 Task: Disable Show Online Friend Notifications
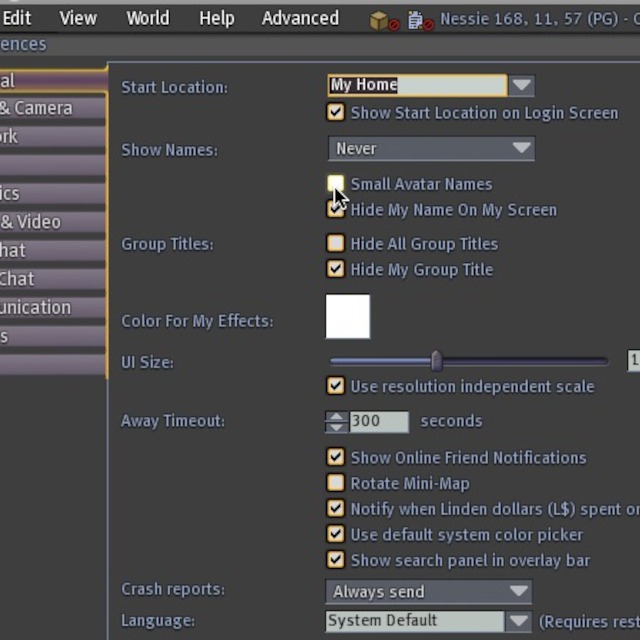[x=336, y=457]
